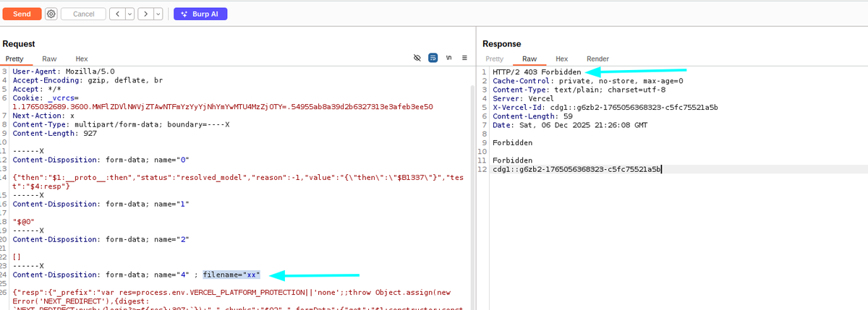Click the HTTP/2 403 Forbidden status line
868x310 pixels.
click(x=537, y=72)
